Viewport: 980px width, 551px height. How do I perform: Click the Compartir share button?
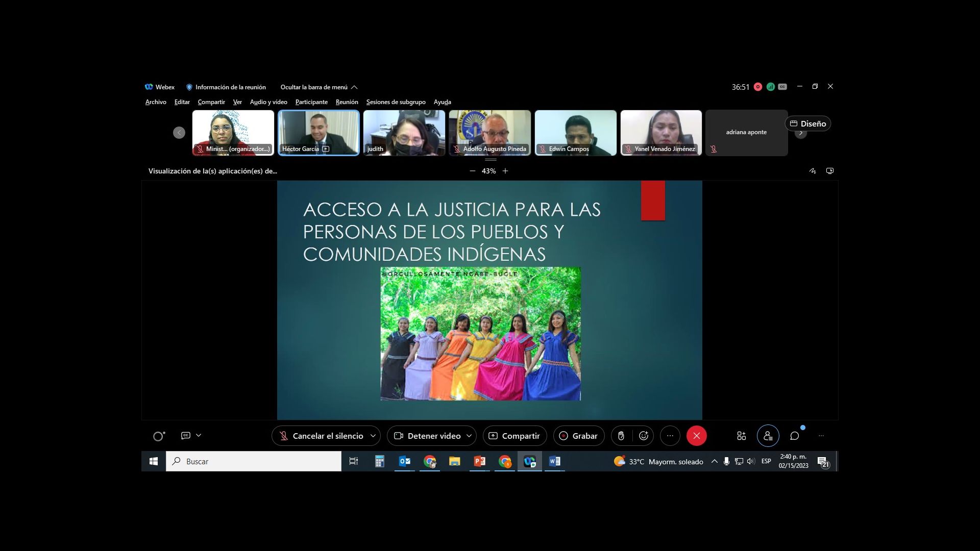tap(514, 436)
